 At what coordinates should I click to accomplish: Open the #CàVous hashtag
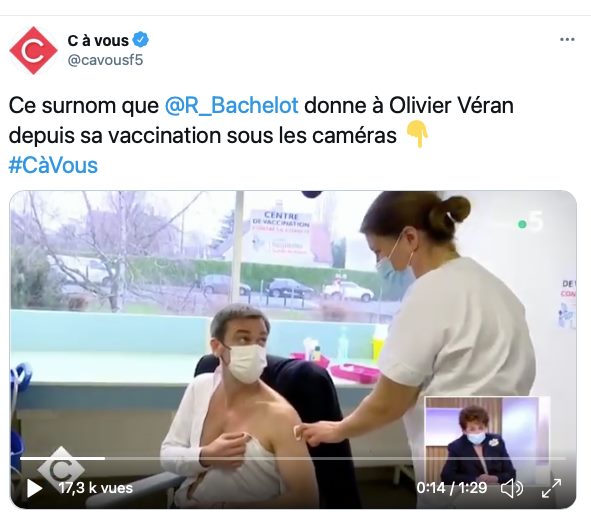[53, 166]
